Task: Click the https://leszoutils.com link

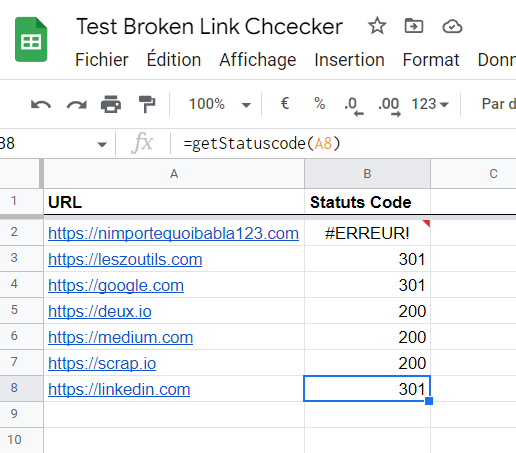Action: tap(125, 259)
